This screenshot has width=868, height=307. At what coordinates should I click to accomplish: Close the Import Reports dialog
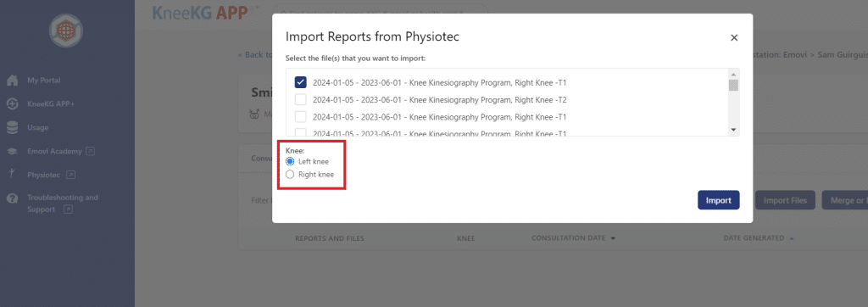734,37
